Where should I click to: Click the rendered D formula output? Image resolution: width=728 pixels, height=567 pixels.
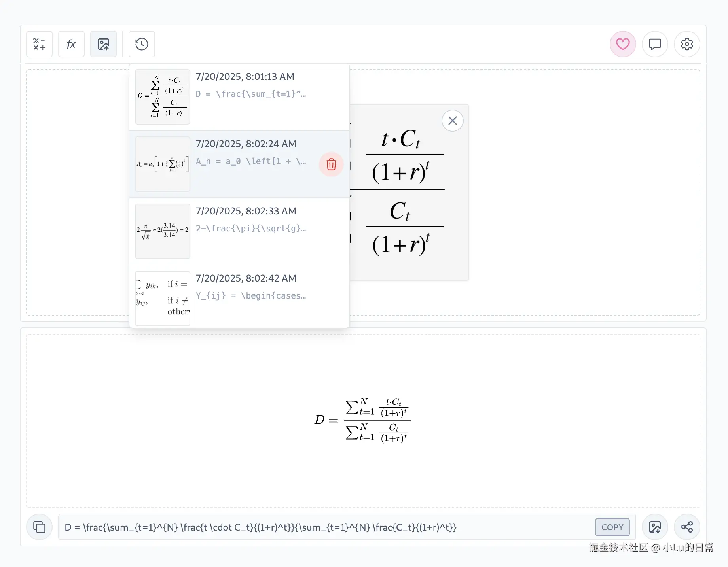[x=363, y=420]
